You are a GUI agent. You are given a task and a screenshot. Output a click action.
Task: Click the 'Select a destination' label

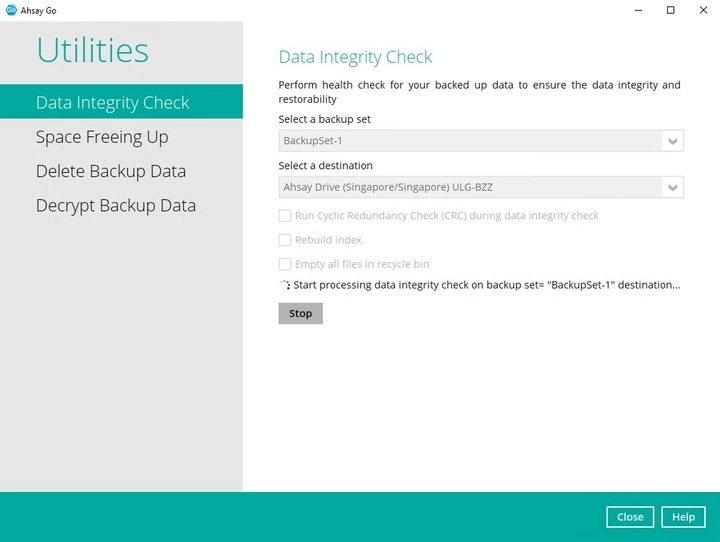pos(326,166)
